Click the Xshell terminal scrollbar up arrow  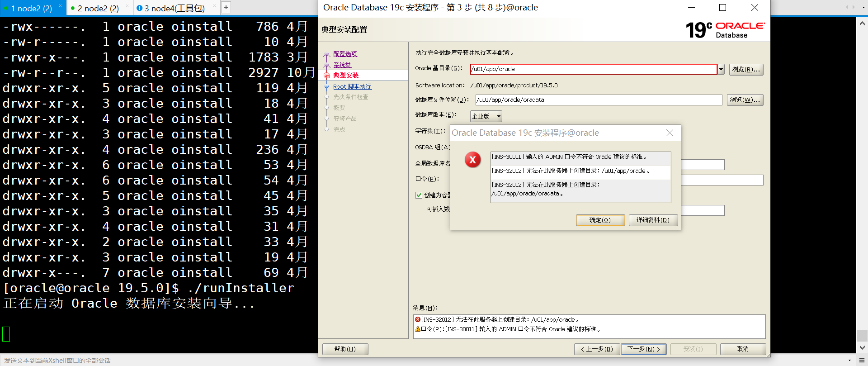pos(863,24)
